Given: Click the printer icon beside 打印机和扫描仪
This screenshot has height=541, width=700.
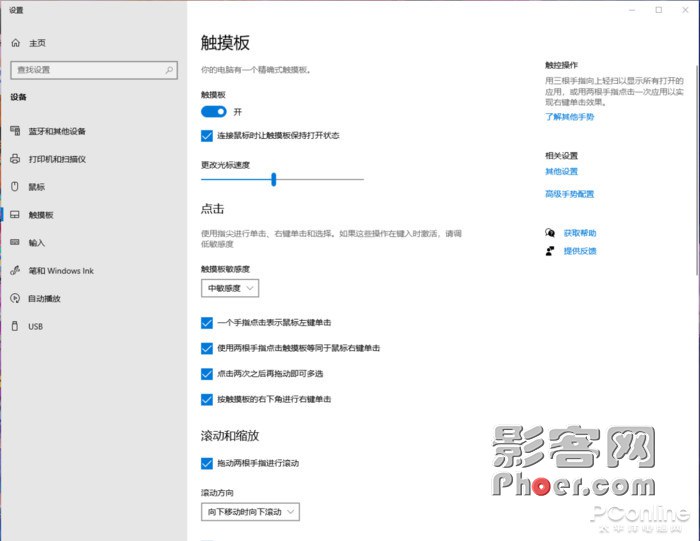Looking at the screenshot, I should coord(15,159).
